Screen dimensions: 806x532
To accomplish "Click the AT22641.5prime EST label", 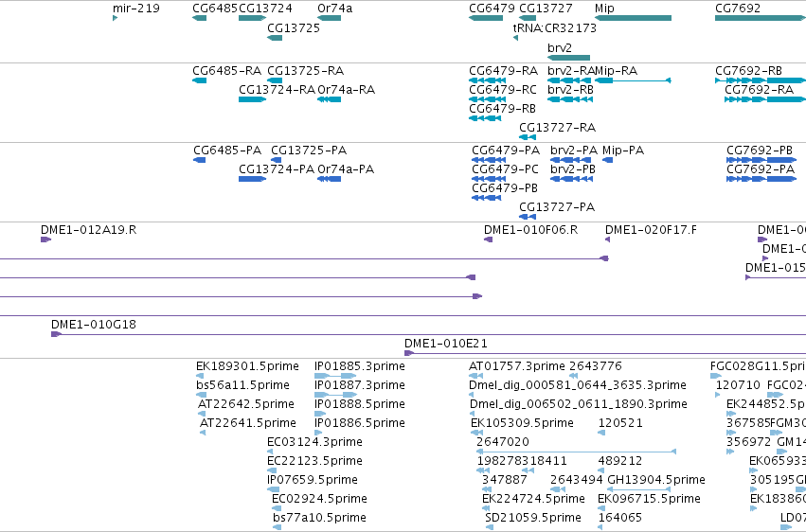I will pos(248,423).
